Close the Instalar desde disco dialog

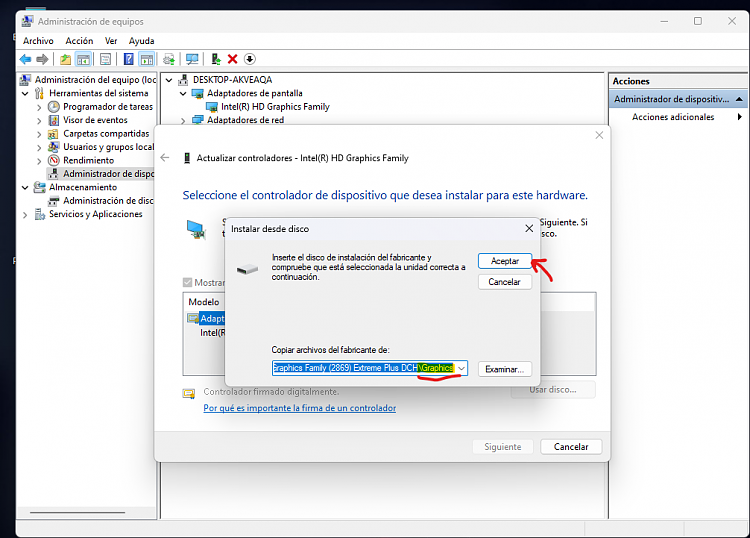(529, 229)
